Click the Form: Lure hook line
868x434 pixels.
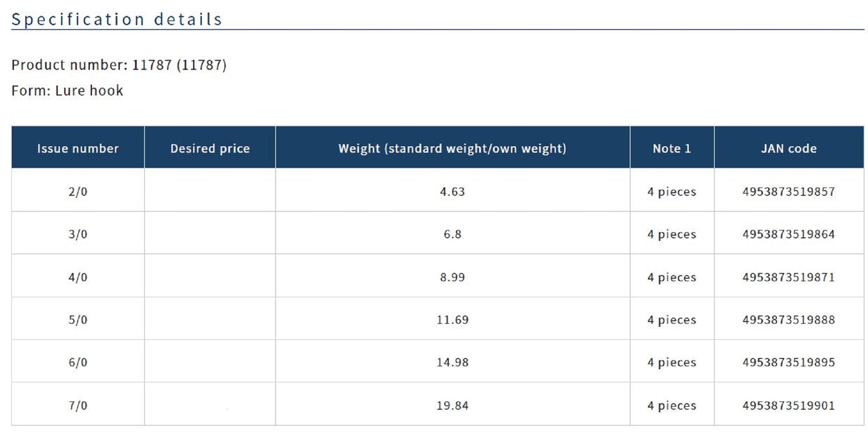[67, 91]
